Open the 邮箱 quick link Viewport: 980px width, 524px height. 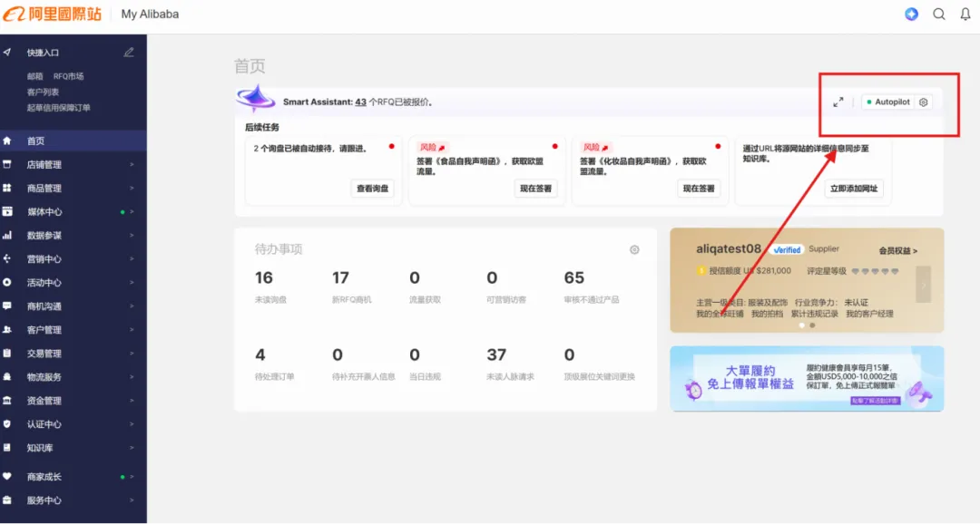[x=35, y=76]
